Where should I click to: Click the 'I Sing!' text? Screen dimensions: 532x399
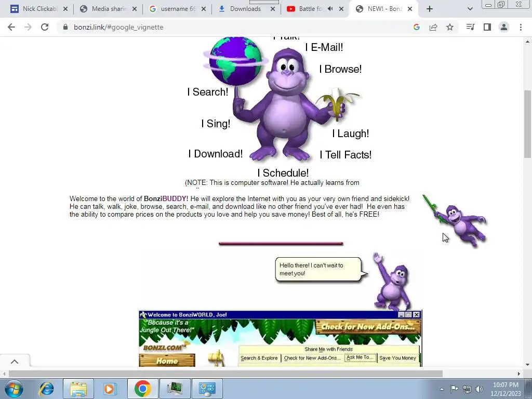point(216,124)
